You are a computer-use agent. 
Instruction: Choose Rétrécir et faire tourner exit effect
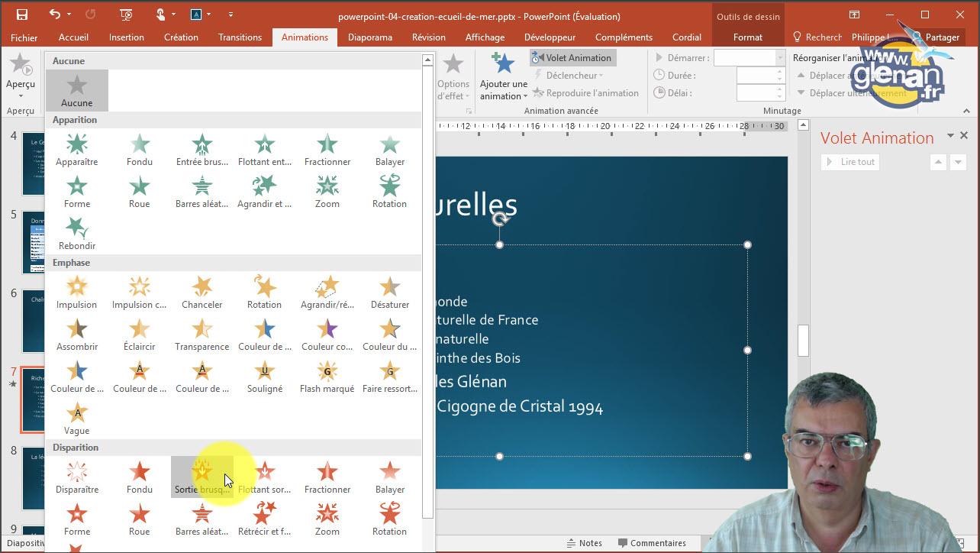click(x=265, y=519)
